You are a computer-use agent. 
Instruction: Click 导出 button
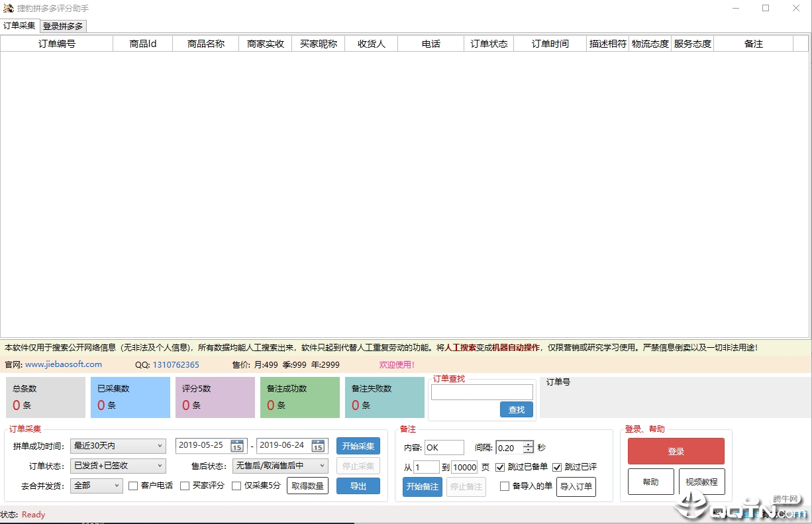coord(358,486)
